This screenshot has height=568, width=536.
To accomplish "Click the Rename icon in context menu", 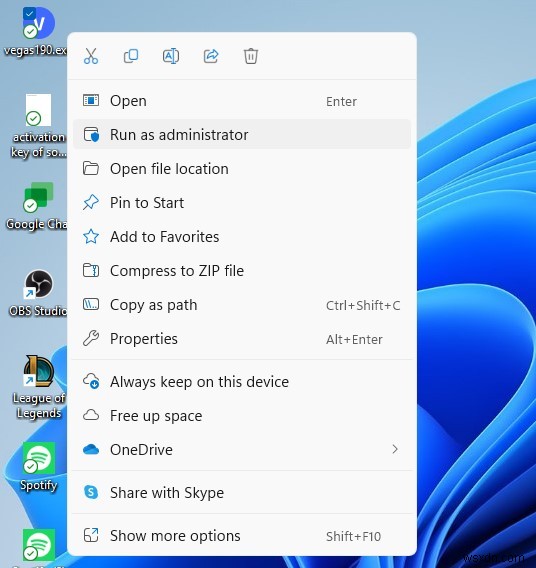I will tap(171, 56).
